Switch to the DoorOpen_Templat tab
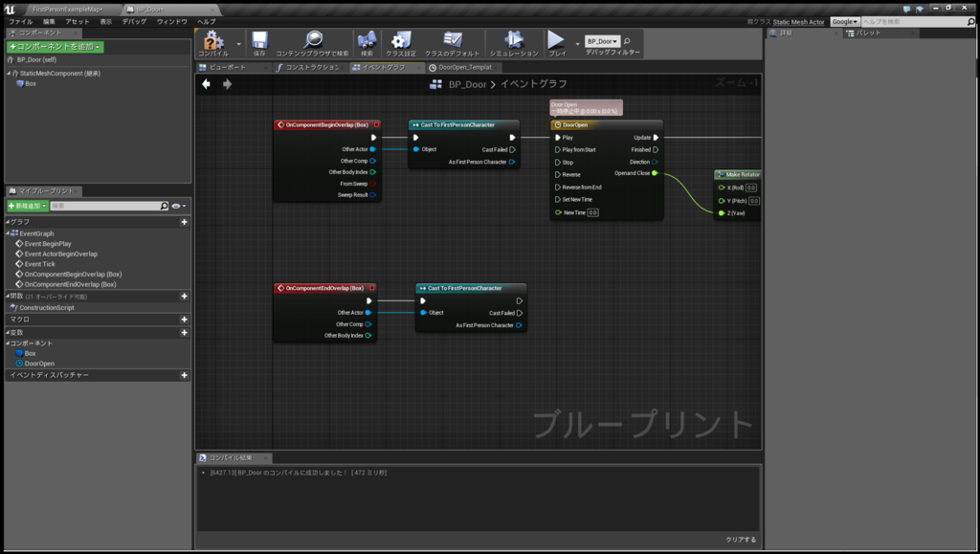Viewport: 980px width, 554px height. click(x=464, y=67)
